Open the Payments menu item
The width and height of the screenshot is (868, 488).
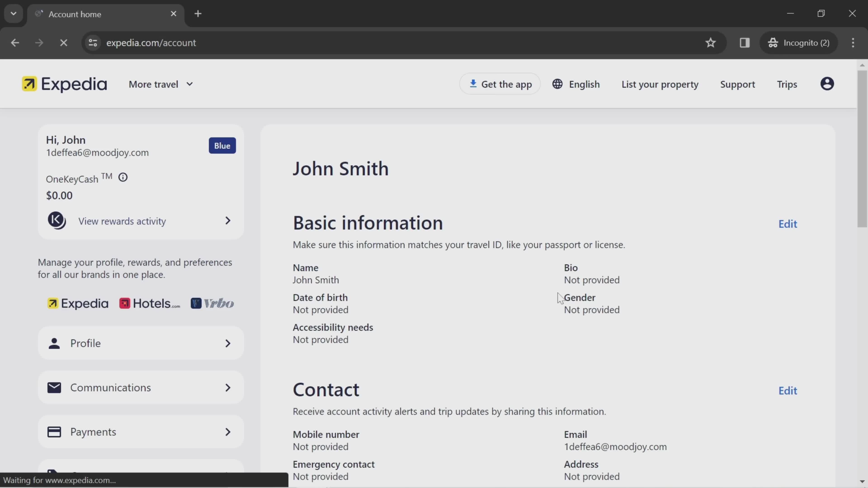click(x=141, y=432)
